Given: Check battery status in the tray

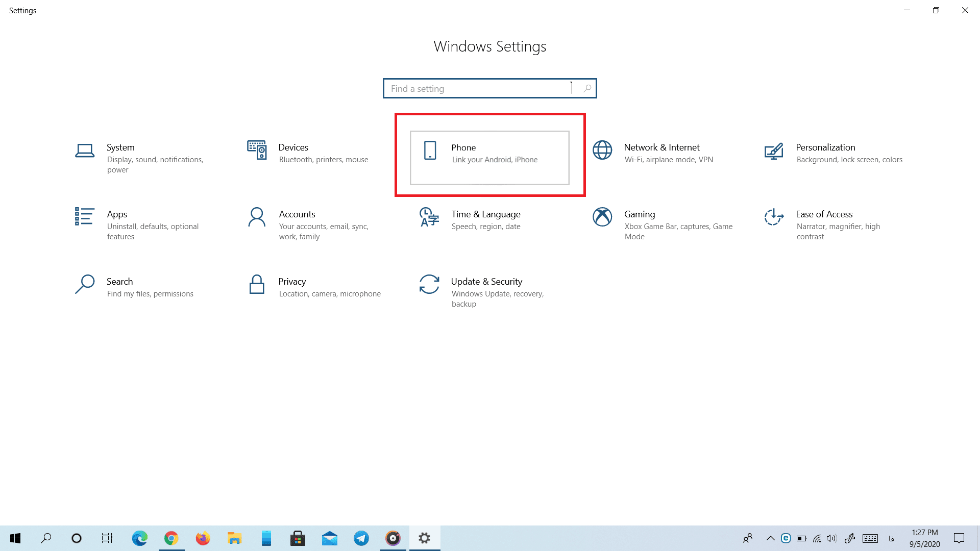Looking at the screenshot, I should [801, 538].
